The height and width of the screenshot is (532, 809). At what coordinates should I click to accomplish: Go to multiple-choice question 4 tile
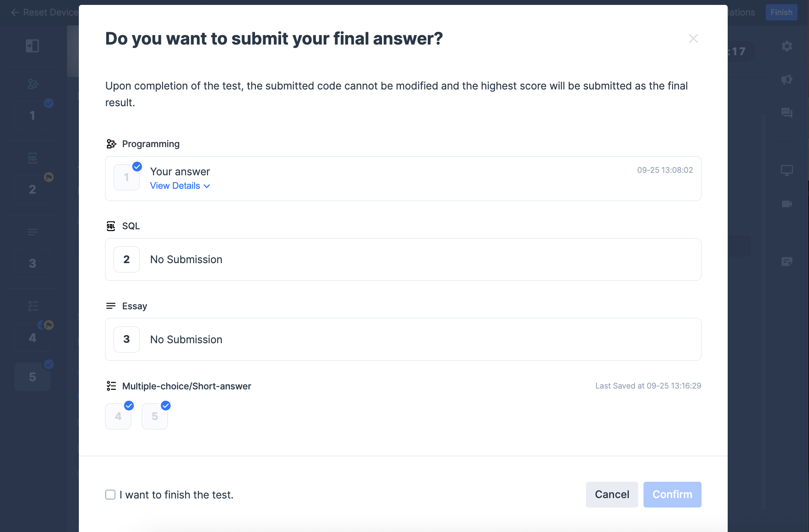[x=118, y=416]
